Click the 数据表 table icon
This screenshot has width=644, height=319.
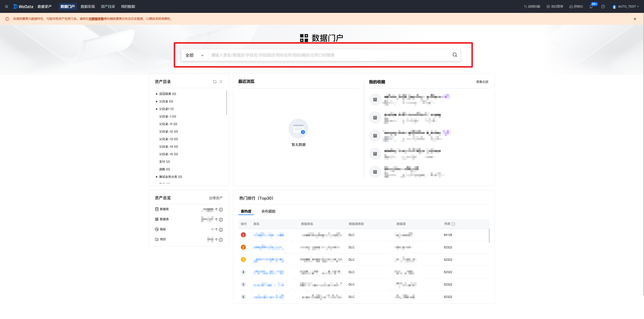click(157, 219)
